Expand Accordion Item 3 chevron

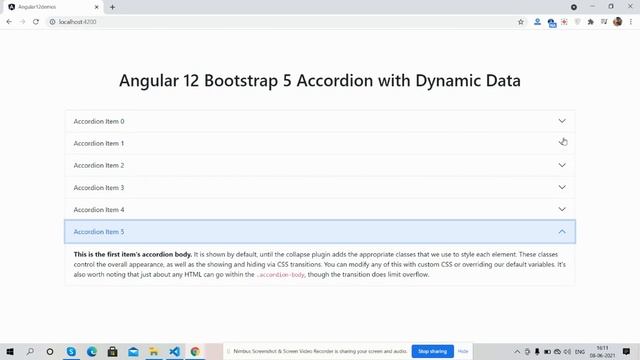click(x=562, y=187)
